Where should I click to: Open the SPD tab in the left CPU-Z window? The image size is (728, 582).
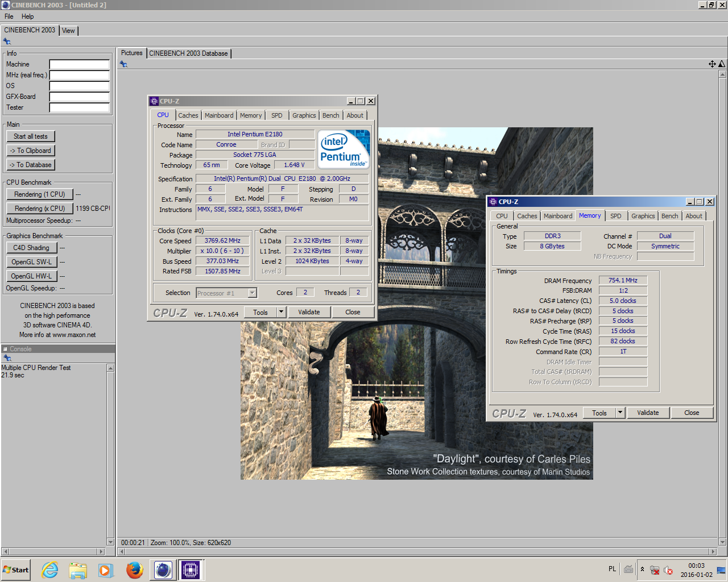(x=277, y=115)
